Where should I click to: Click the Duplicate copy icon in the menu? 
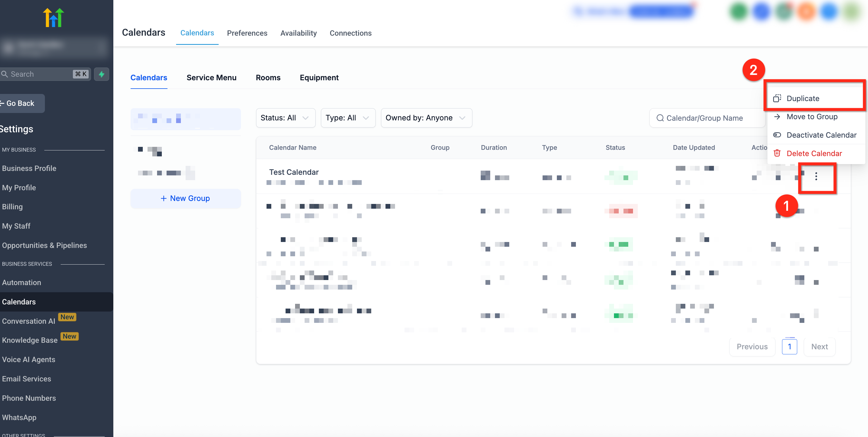tap(777, 98)
